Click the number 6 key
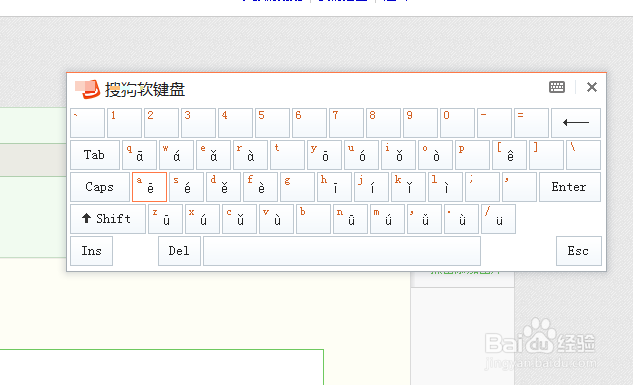The width and height of the screenshot is (633, 385). click(310, 123)
